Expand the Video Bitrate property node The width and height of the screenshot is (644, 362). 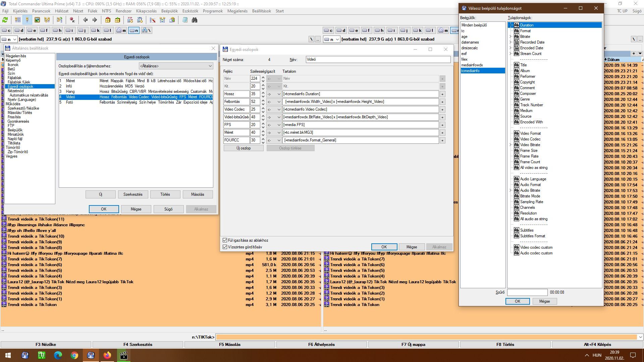511,145
